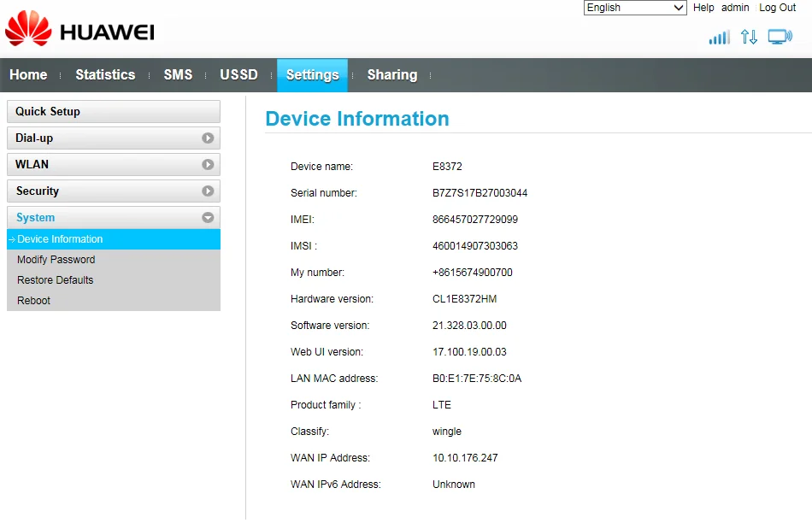Click Log Out
Viewport: 812px width, 523px height.
(777, 8)
